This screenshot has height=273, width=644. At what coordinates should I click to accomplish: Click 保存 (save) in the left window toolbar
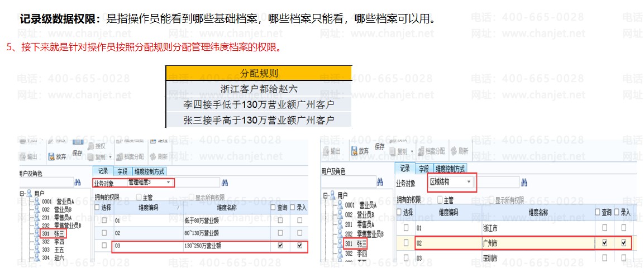[77, 154]
